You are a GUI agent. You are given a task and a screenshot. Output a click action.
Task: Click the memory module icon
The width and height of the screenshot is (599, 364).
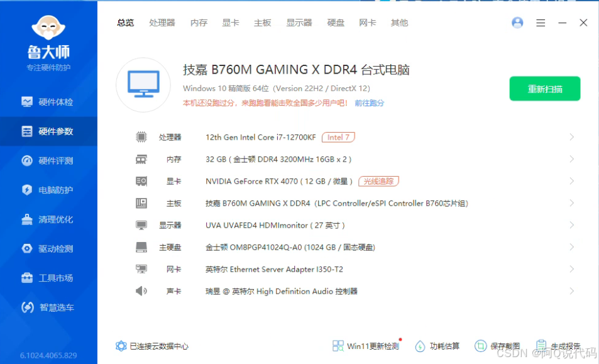141,159
